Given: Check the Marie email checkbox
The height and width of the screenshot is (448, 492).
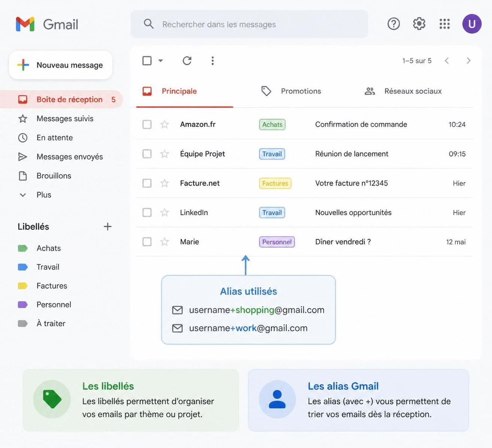Looking at the screenshot, I should [147, 242].
